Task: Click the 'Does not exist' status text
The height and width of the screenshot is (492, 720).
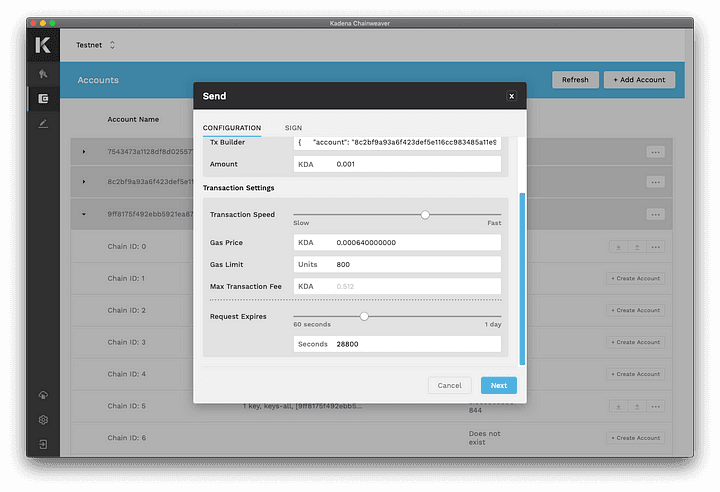Action: coord(484,438)
